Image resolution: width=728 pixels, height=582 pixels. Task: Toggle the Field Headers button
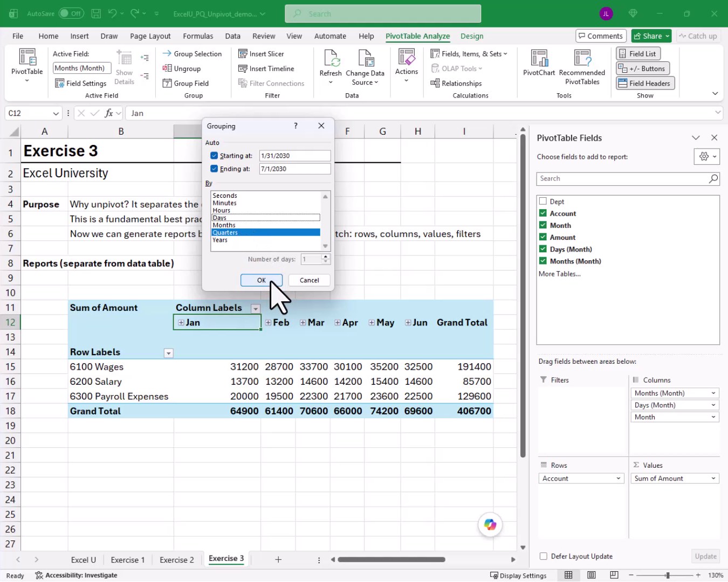click(645, 83)
